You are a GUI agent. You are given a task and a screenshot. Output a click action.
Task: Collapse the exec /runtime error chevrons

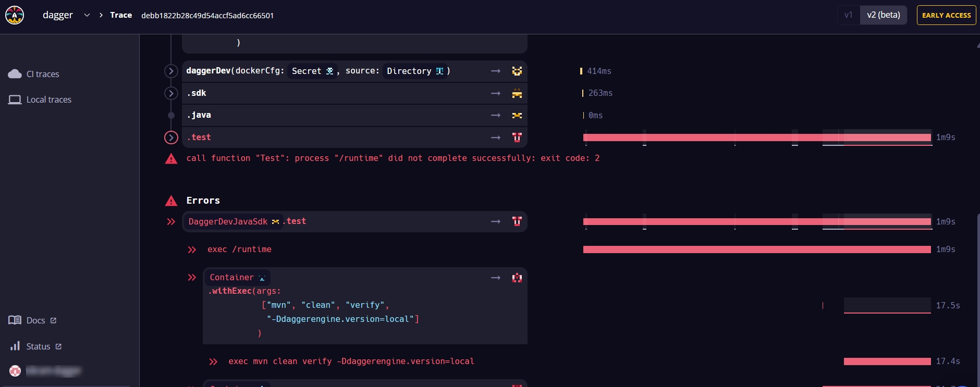(x=192, y=250)
